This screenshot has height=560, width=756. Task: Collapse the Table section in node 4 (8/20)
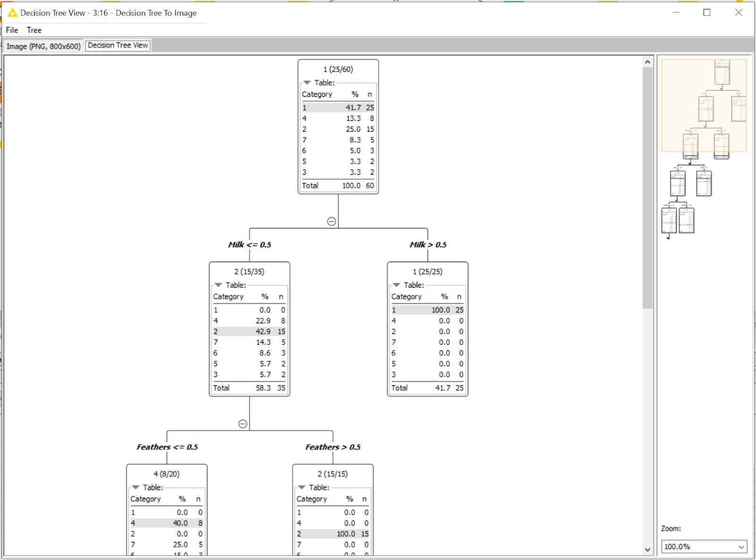136,488
